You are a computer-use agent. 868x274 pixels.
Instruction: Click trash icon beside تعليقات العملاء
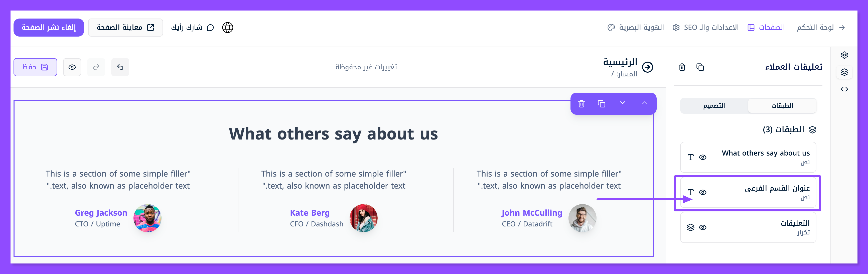coord(682,67)
